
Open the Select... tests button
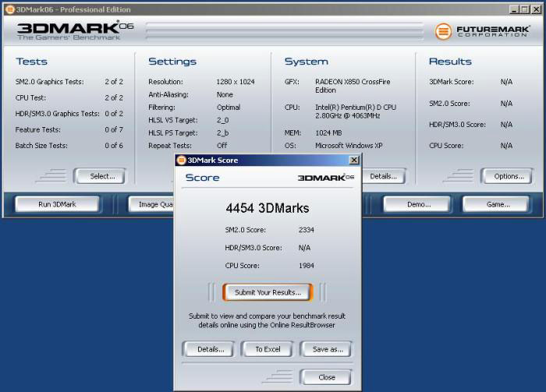[101, 176]
